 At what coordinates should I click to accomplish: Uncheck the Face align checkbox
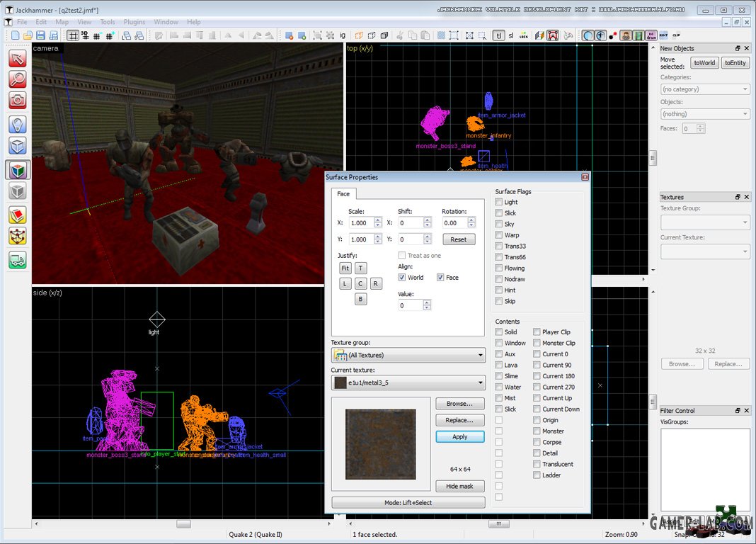click(440, 277)
